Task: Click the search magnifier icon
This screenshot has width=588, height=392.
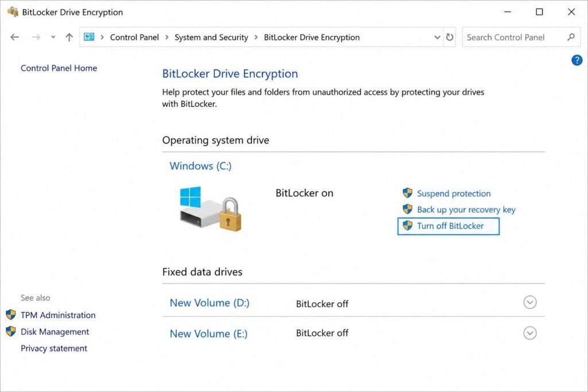Action: click(x=571, y=37)
